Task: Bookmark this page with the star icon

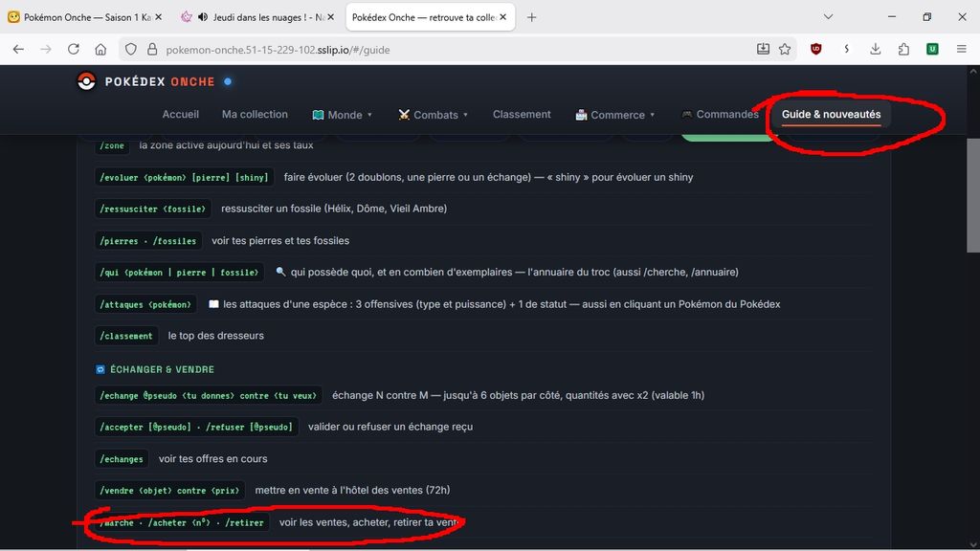Action: pyautogui.click(x=785, y=50)
